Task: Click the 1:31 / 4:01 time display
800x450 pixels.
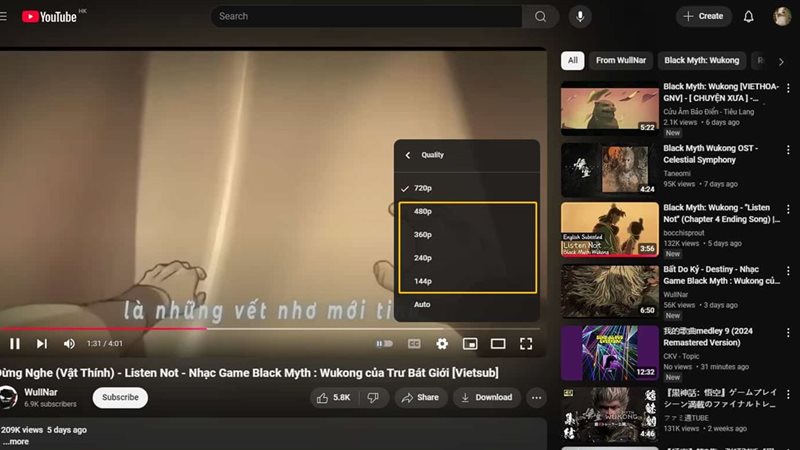Action: coord(105,343)
